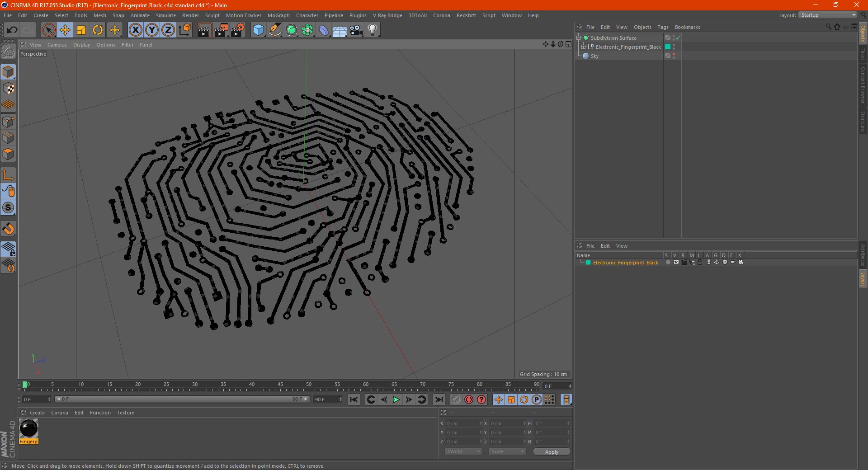This screenshot has height=470, width=868.
Task: Switch to Edges mode in left sidebar
Action: (x=8, y=138)
